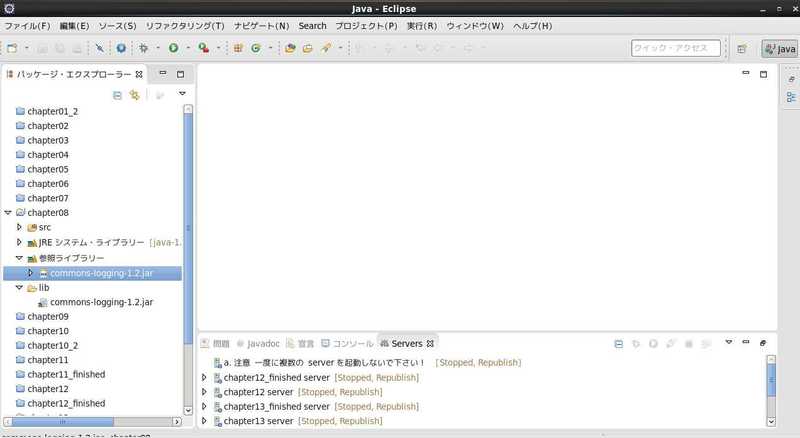Viewport: 800px width, 438px height.
Task: Click the Search flashlight toolbar icon
Action: [x=326, y=48]
